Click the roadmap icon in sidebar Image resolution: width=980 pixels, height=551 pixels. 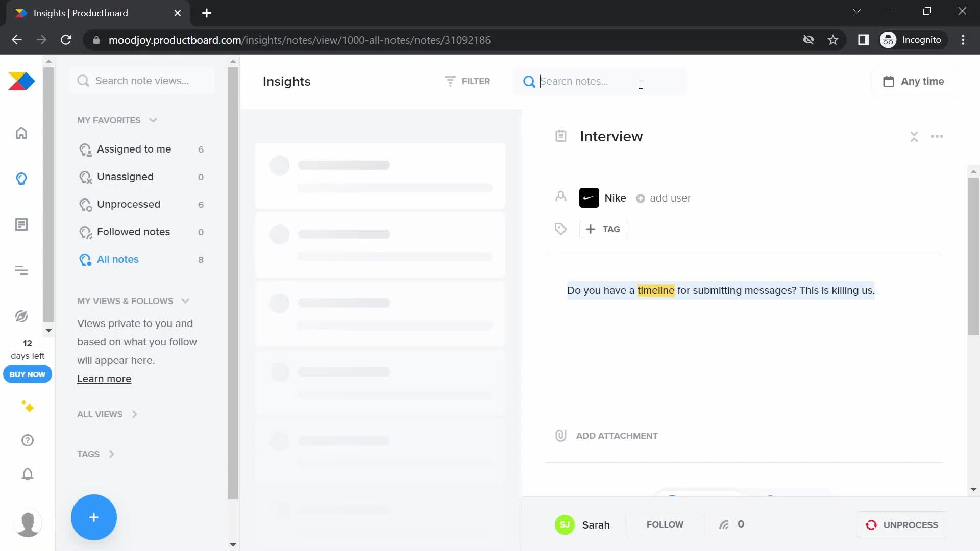[x=21, y=271]
